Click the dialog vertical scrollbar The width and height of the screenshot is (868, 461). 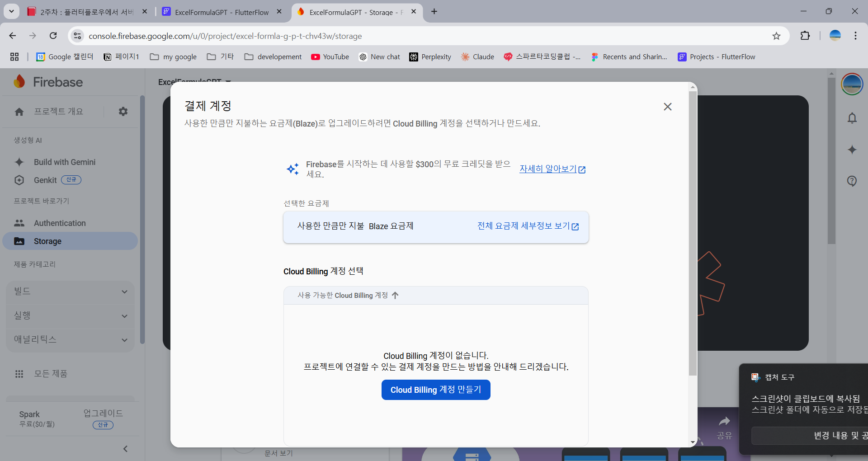tap(693, 233)
